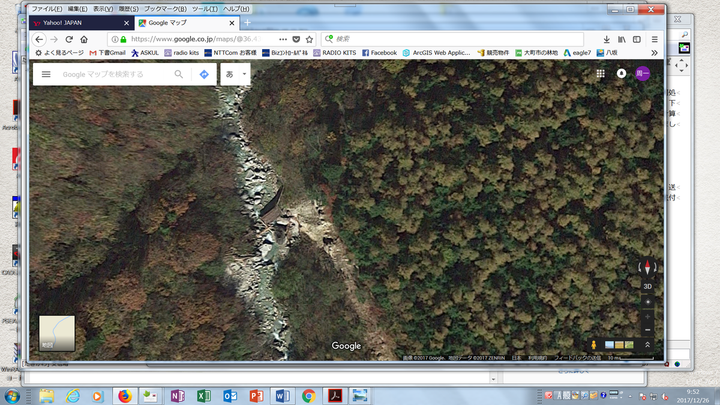The height and width of the screenshot is (405, 720).
Task: Launch Excel from the Windows taskbar
Action: [x=203, y=395]
